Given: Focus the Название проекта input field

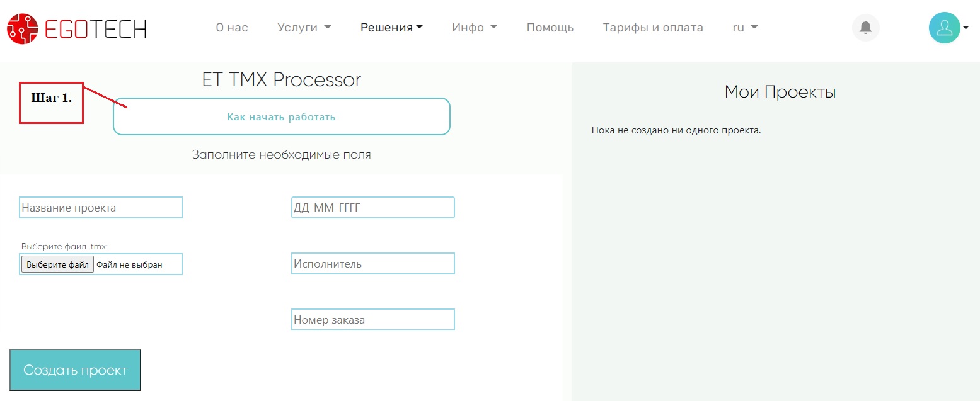Looking at the screenshot, I should (x=101, y=208).
